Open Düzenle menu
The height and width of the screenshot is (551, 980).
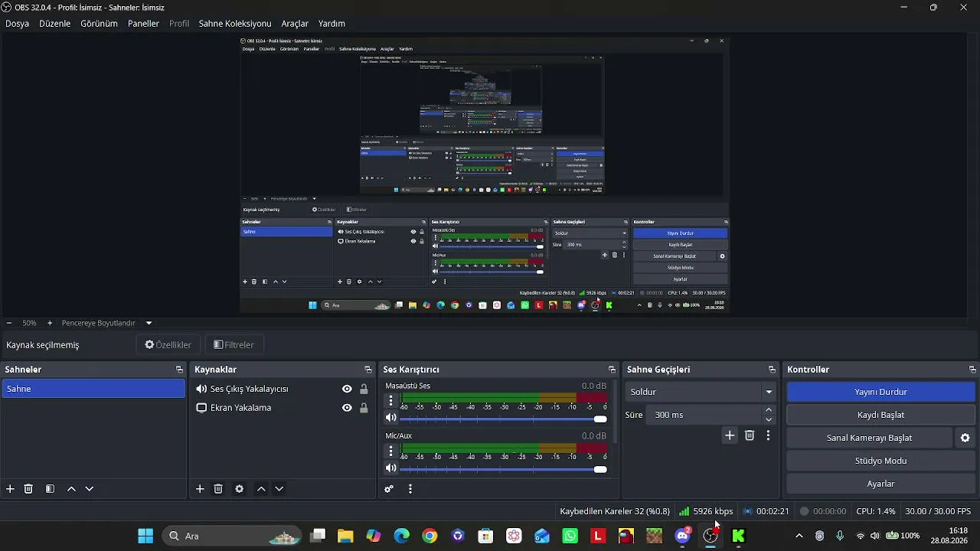tap(54, 24)
